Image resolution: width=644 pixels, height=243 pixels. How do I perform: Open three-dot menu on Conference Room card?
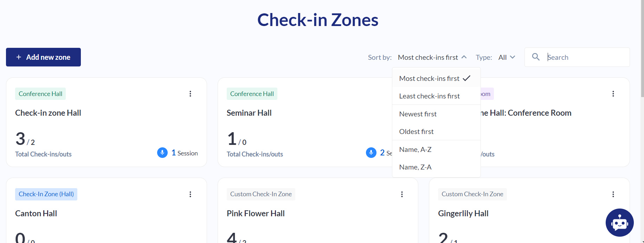pyautogui.click(x=613, y=94)
